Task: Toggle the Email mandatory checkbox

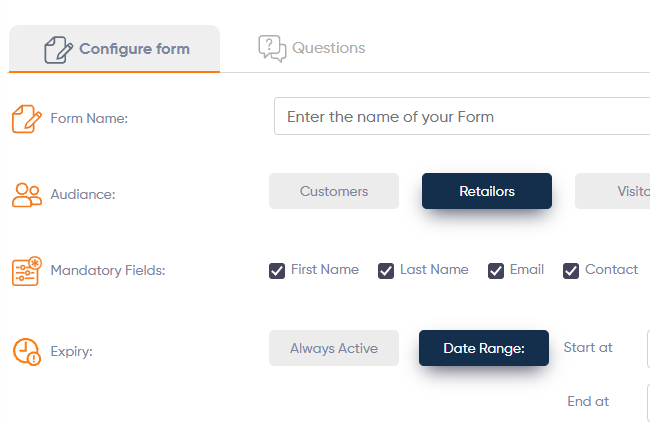Action: pos(496,271)
